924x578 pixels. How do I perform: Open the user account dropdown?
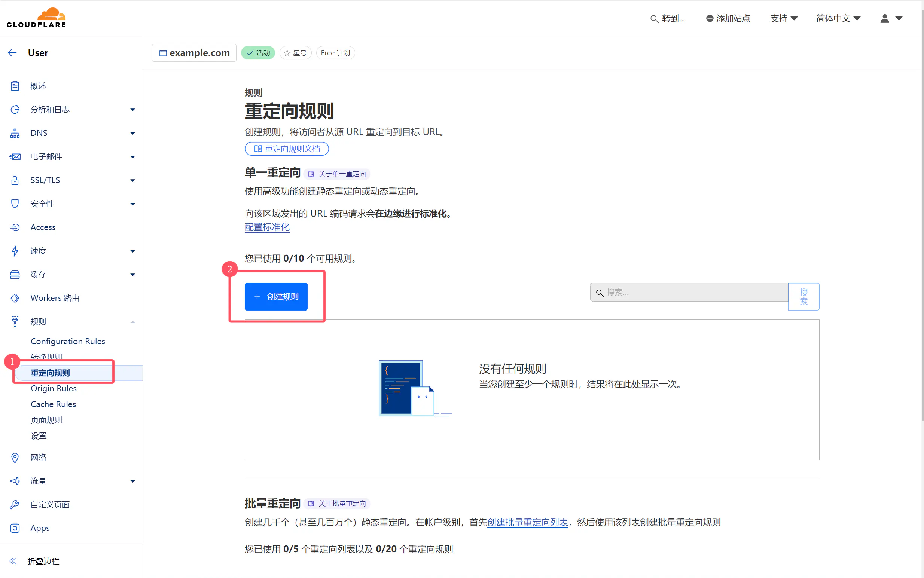[x=891, y=18]
